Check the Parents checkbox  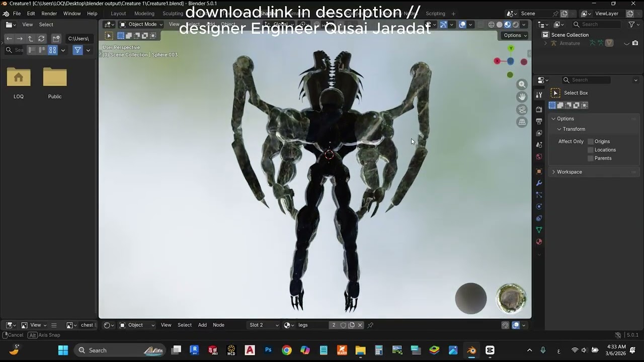tap(591, 158)
